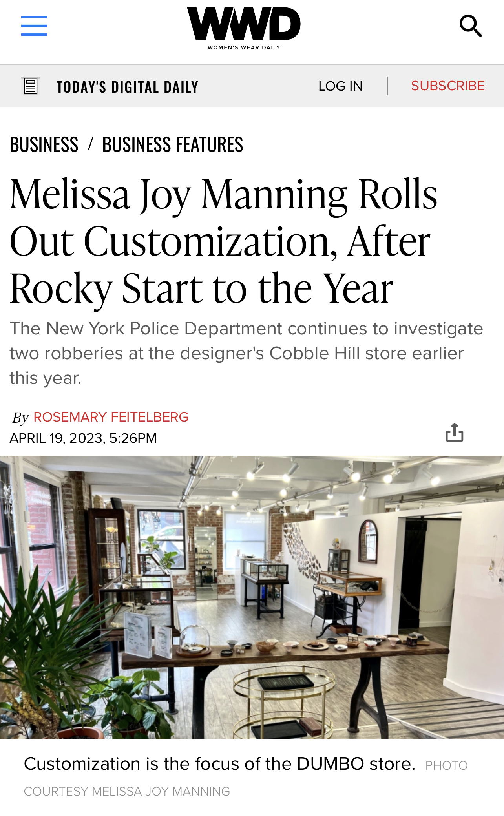The image size is (504, 816).
Task: Click the DUMBO store caption text
Action: point(219,764)
